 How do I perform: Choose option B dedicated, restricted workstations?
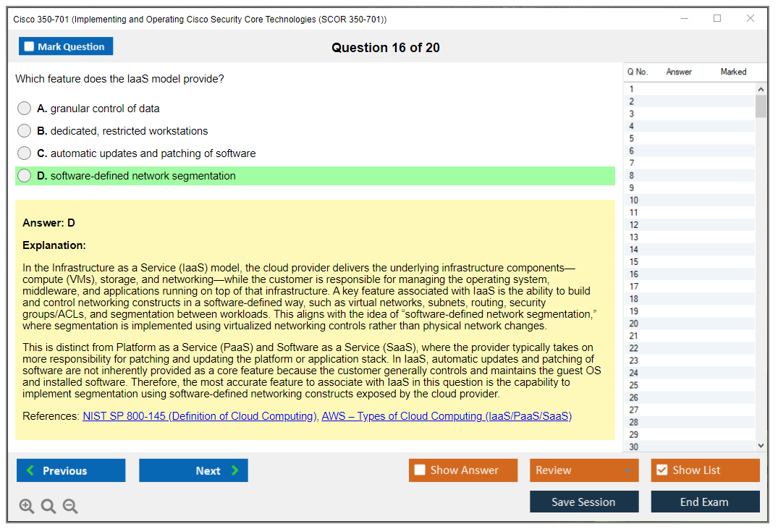click(25, 131)
